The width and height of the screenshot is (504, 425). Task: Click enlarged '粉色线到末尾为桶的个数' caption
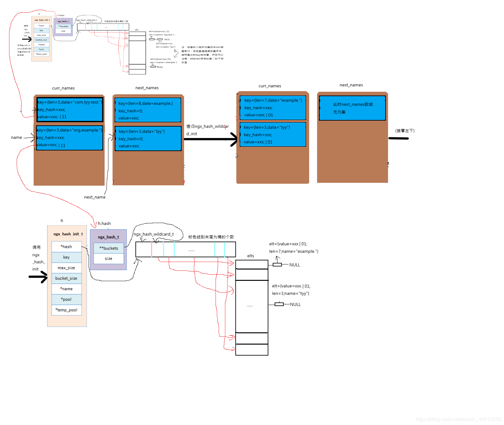[211, 237]
